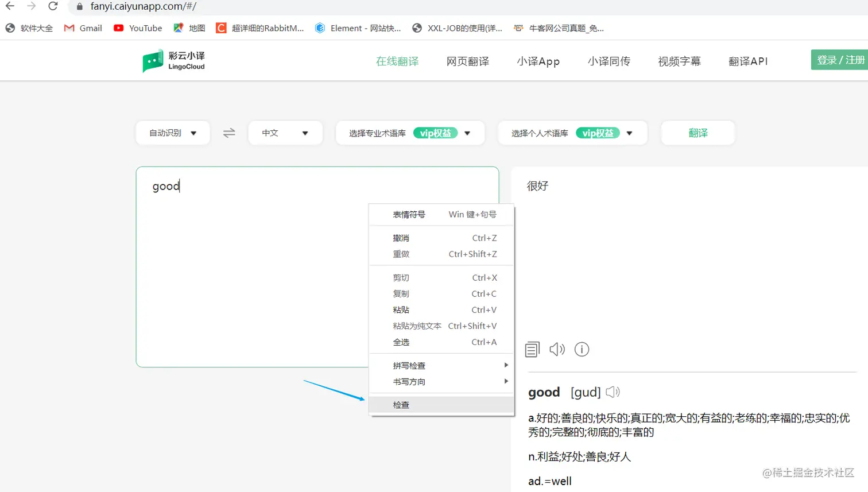Play the translation audio with the speaker icon
The width and height of the screenshot is (868, 492).
coord(557,349)
